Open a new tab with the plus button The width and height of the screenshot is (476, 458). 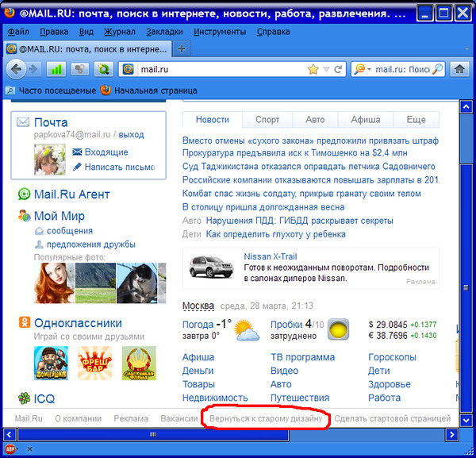pyautogui.click(x=182, y=48)
